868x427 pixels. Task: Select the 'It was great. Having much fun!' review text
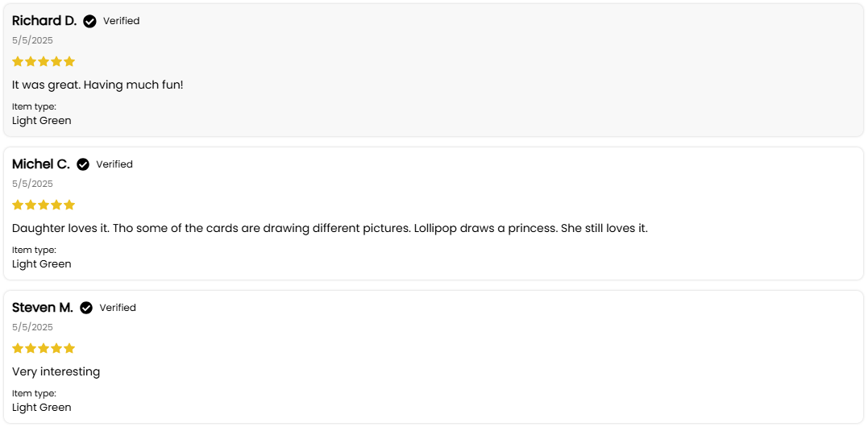(98, 85)
